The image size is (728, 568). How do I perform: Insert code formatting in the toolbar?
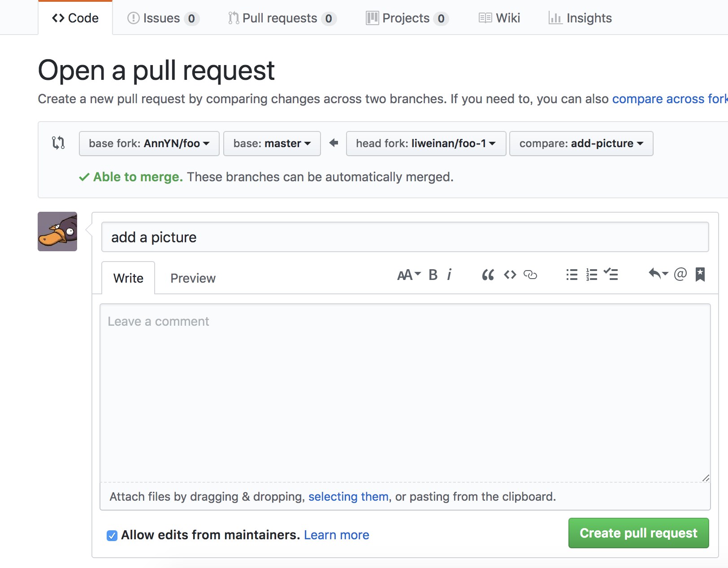(x=510, y=275)
